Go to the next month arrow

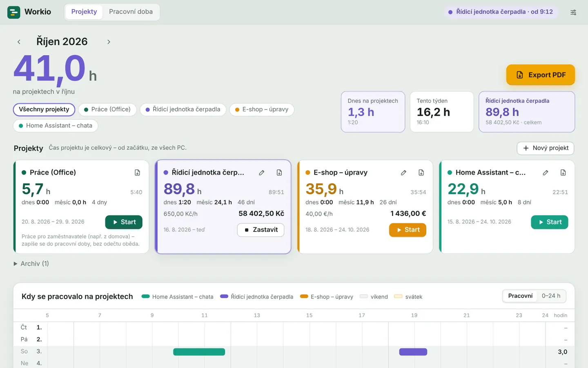(x=109, y=42)
